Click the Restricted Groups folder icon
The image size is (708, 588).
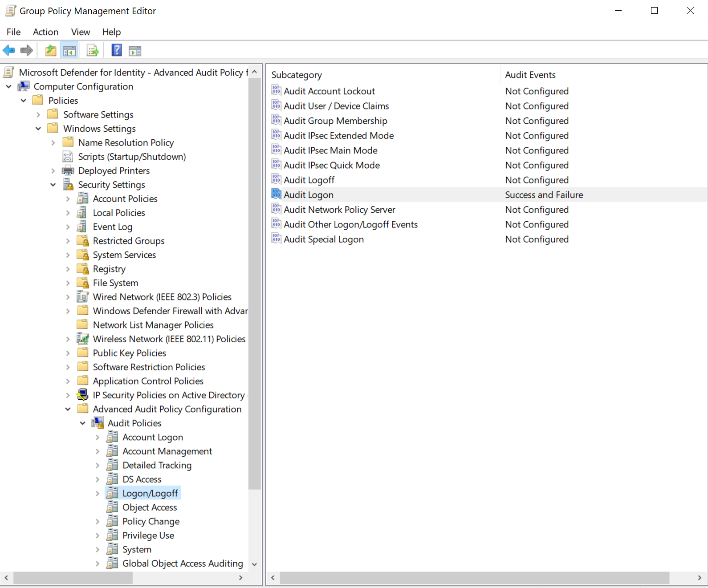[x=82, y=240]
